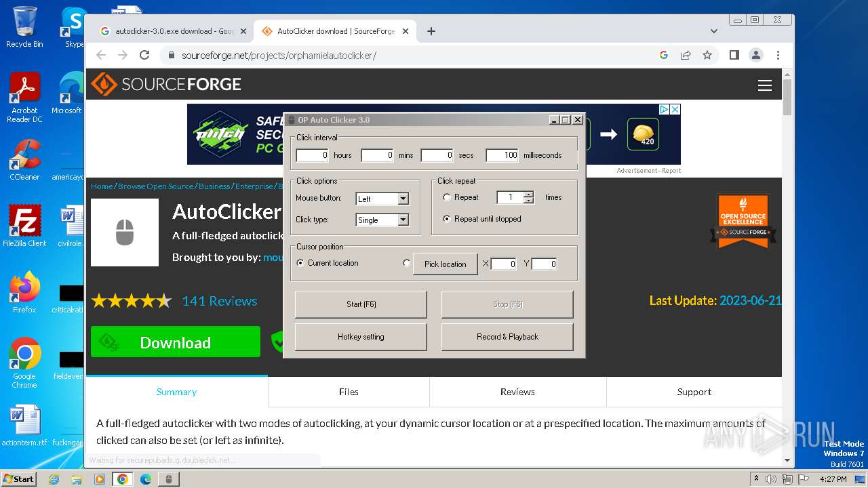The width and height of the screenshot is (868, 488).
Task: Launch Firefox from the desktop
Action: [24, 293]
